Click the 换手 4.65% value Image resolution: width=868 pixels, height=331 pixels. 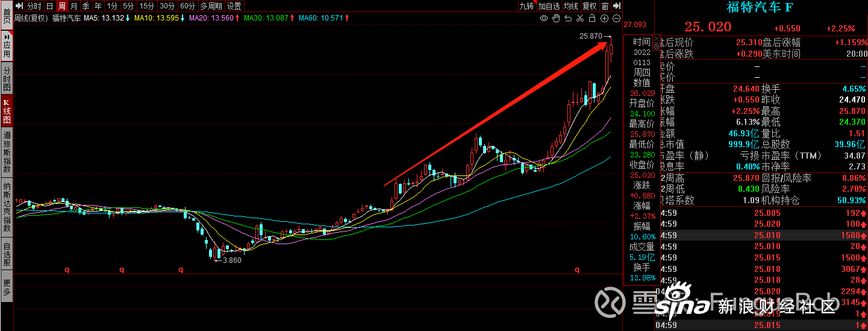(x=854, y=89)
